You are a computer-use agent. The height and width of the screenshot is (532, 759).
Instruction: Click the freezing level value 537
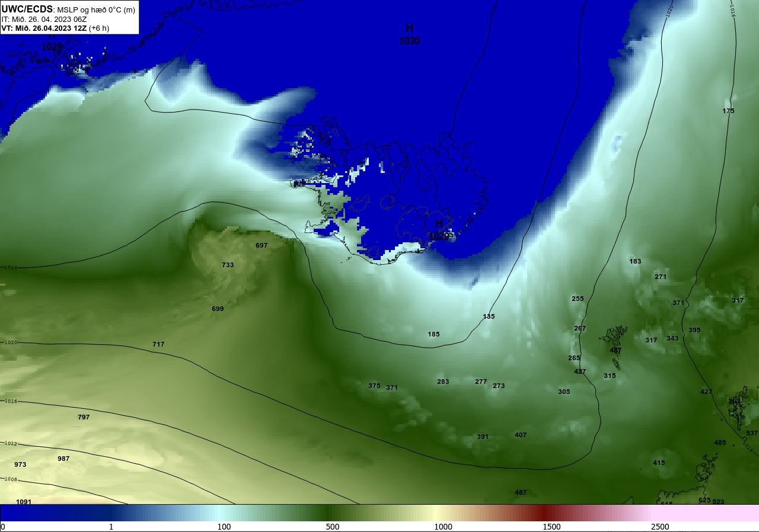pos(752,433)
